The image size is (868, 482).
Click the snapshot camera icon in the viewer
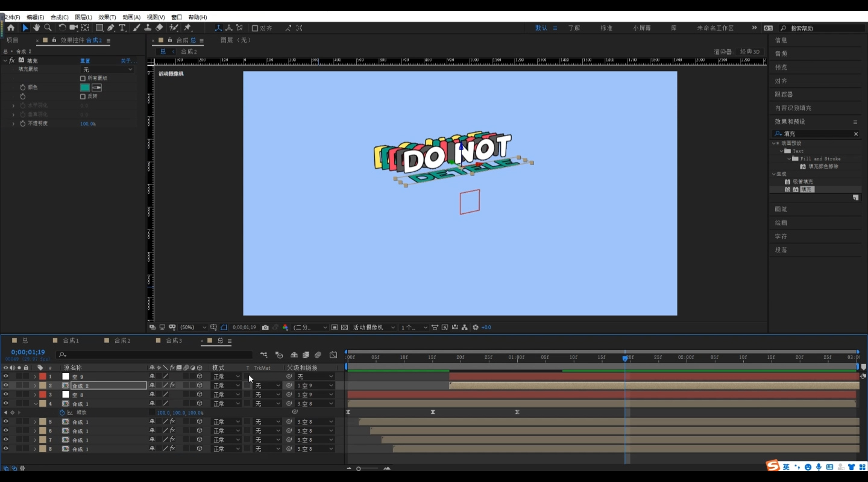[265, 327]
